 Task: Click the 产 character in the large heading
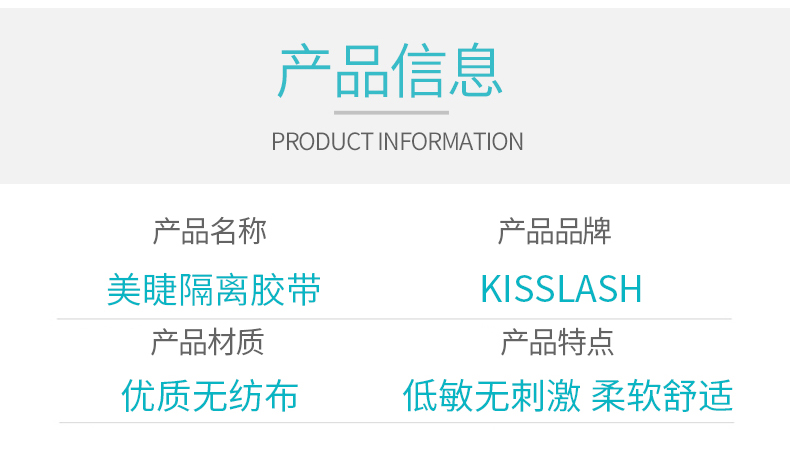coord(305,71)
